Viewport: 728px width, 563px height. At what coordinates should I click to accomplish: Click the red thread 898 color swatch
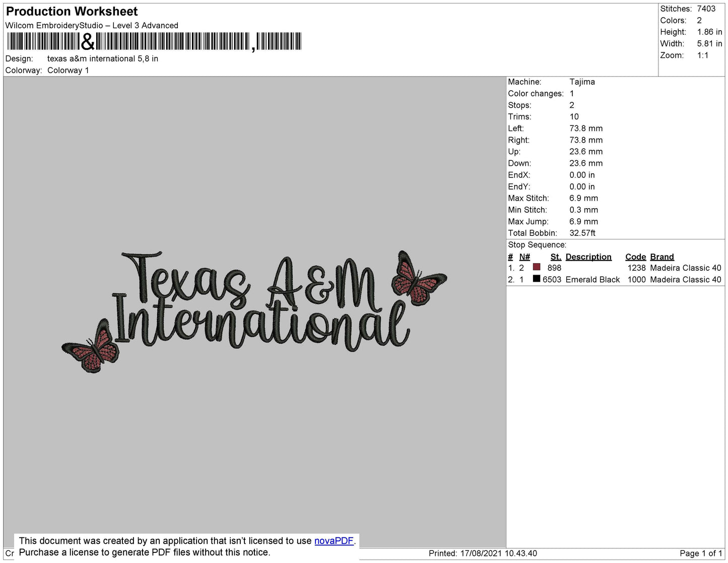pyautogui.click(x=537, y=267)
